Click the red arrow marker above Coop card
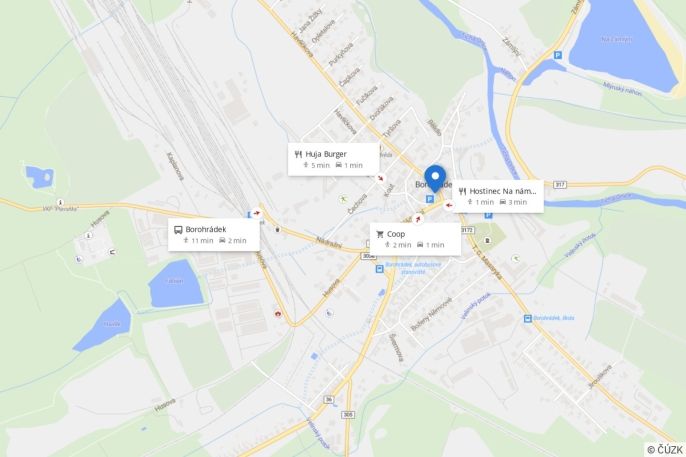The height and width of the screenshot is (457, 686). pos(418,219)
